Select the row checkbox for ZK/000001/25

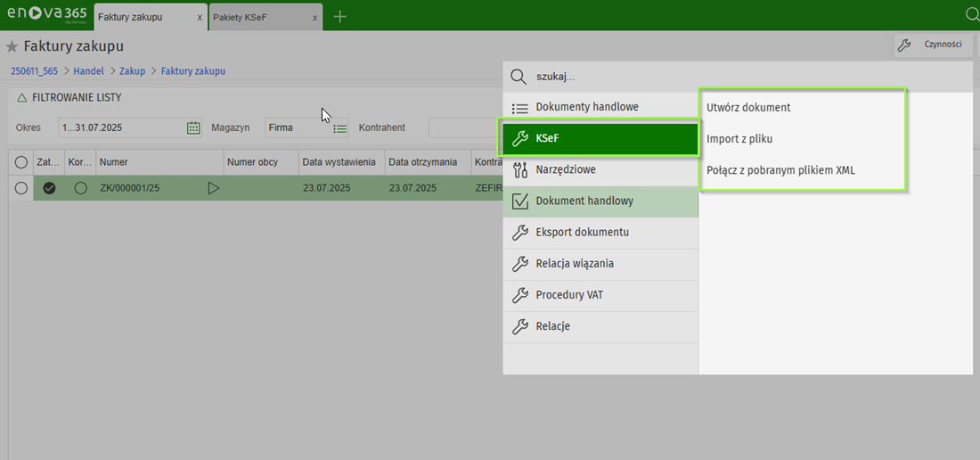click(20, 188)
